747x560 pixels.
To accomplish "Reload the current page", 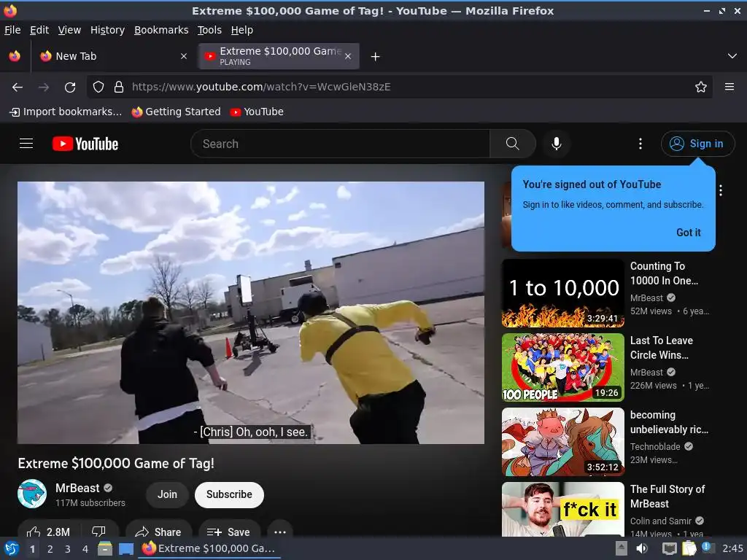I will 70,87.
